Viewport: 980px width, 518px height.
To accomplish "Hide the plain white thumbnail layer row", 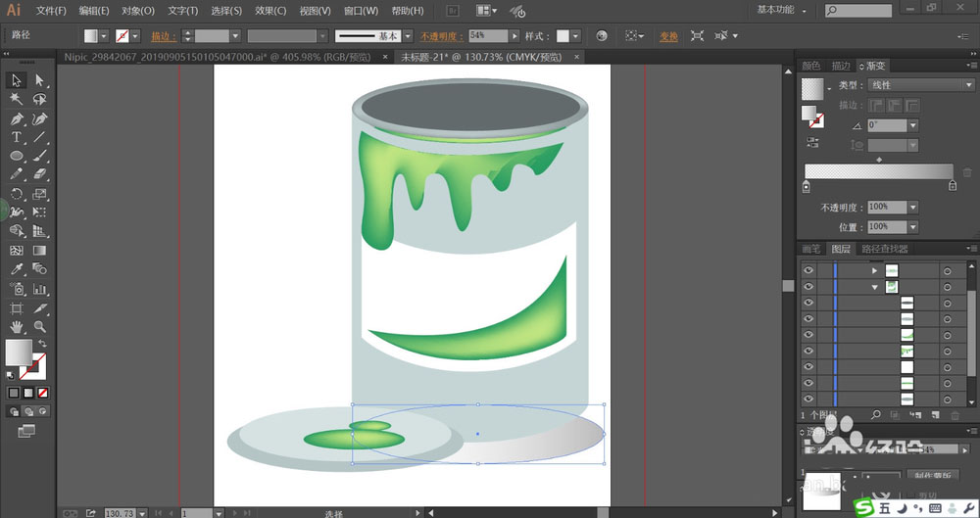I will click(x=808, y=367).
